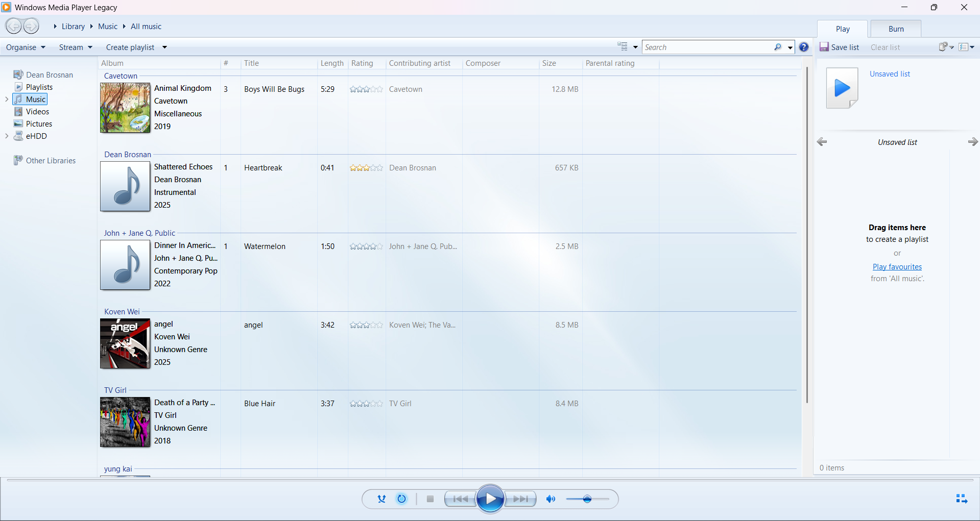This screenshot has height=521, width=980.
Task: Click the next list arrow
Action: (x=972, y=142)
